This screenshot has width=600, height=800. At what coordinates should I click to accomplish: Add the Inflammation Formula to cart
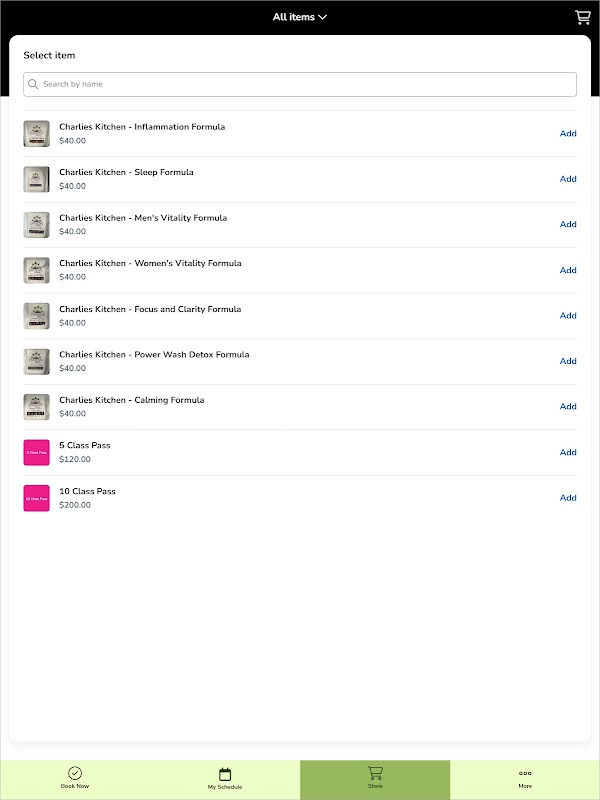tap(568, 134)
